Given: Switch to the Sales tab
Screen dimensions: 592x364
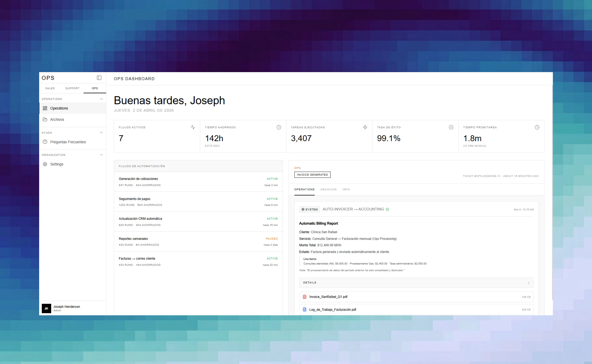Looking at the screenshot, I should pos(50,88).
